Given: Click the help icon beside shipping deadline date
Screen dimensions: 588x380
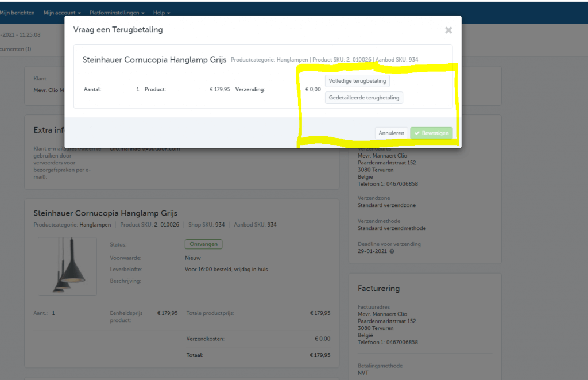Looking at the screenshot, I should click(x=392, y=251).
